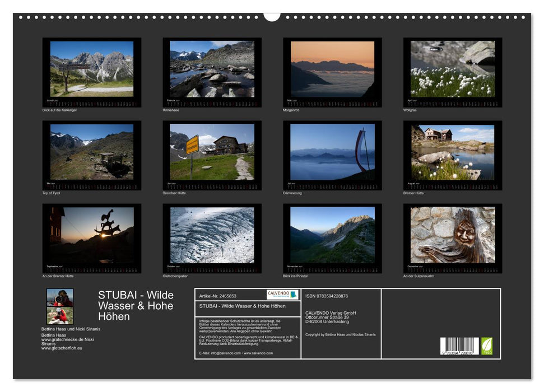Click the boxed title 'STUBAI - Wilde Wasser & Hohe Höhen'
The image size is (544, 392).
[x=242, y=306]
